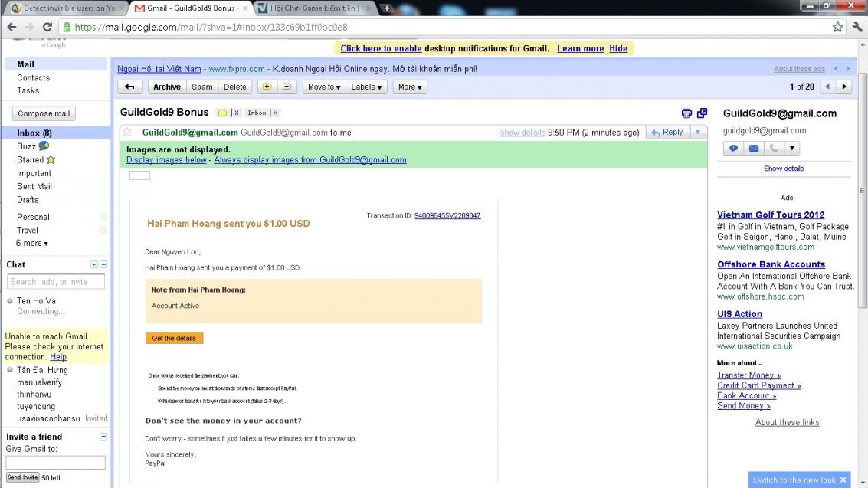Collapse the Chat panel minus icon
Viewport: 868px width, 488px height.
(x=103, y=264)
